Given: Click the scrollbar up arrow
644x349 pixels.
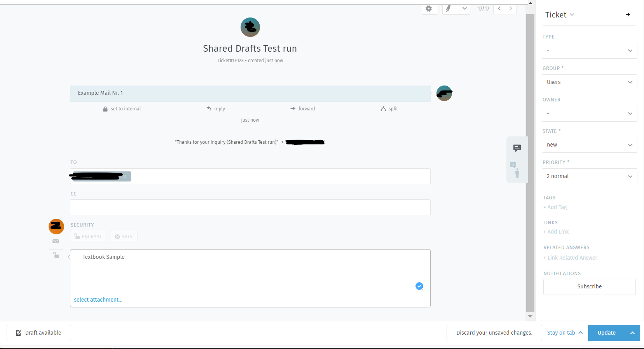Looking at the screenshot, I should [x=530, y=3].
